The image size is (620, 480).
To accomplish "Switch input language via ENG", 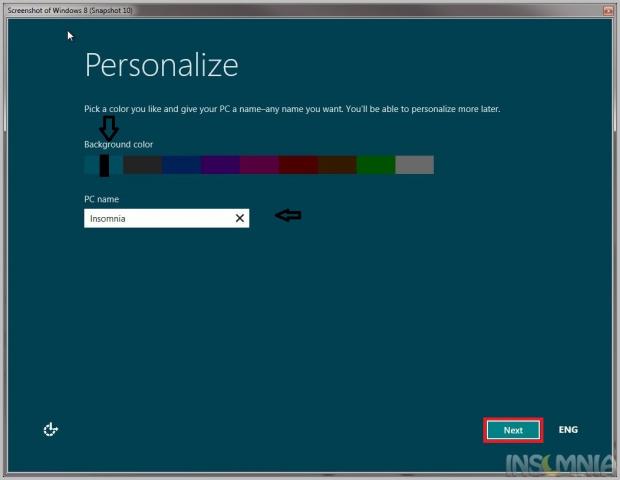I will 568,430.
